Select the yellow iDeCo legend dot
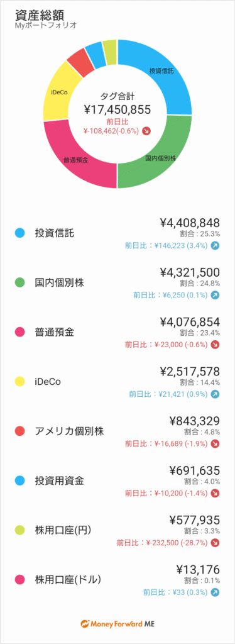235x644 pixels. coord(19,382)
